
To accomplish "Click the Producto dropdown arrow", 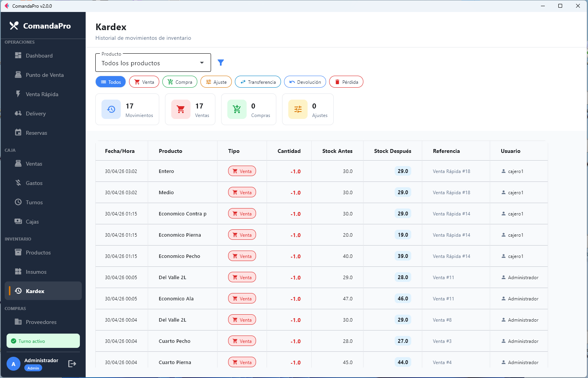I will coord(202,63).
